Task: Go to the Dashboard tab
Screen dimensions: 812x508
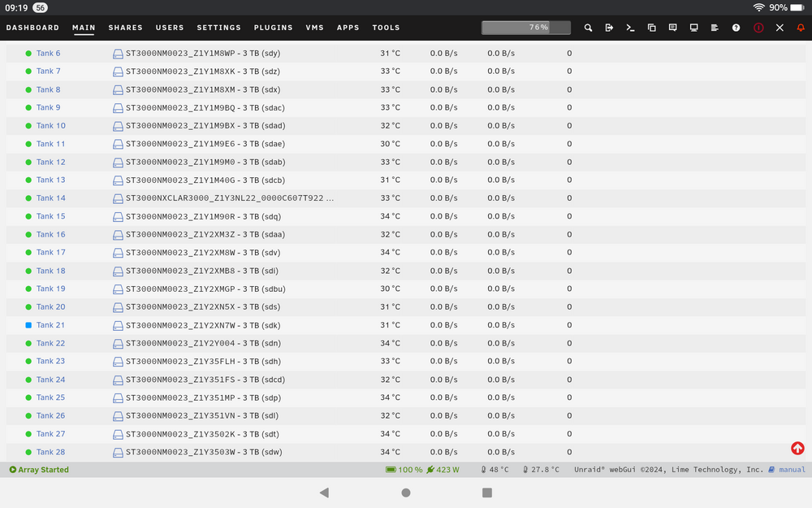Action: (32, 28)
